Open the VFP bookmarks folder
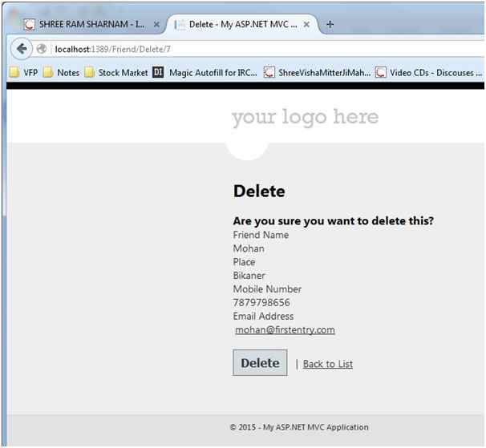486x448 pixels. coord(23,72)
